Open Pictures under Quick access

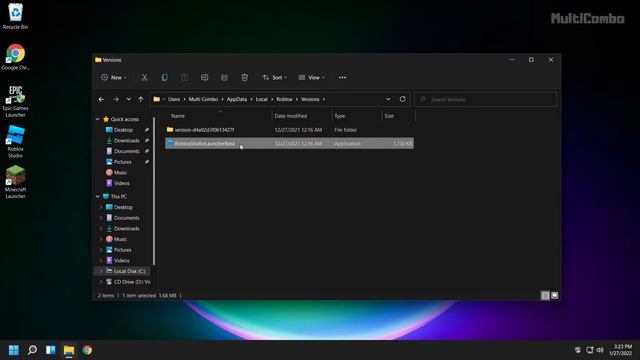pos(122,162)
